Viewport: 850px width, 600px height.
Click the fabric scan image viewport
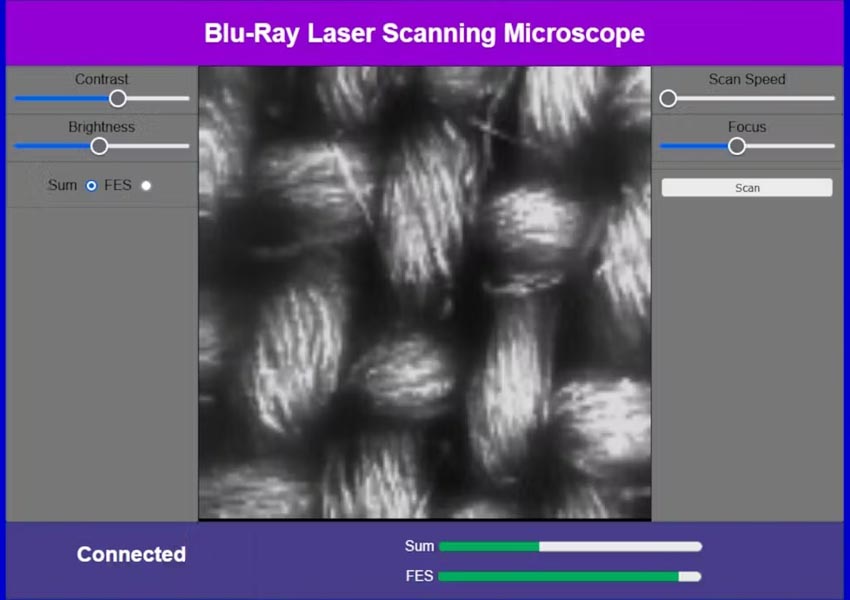click(424, 292)
